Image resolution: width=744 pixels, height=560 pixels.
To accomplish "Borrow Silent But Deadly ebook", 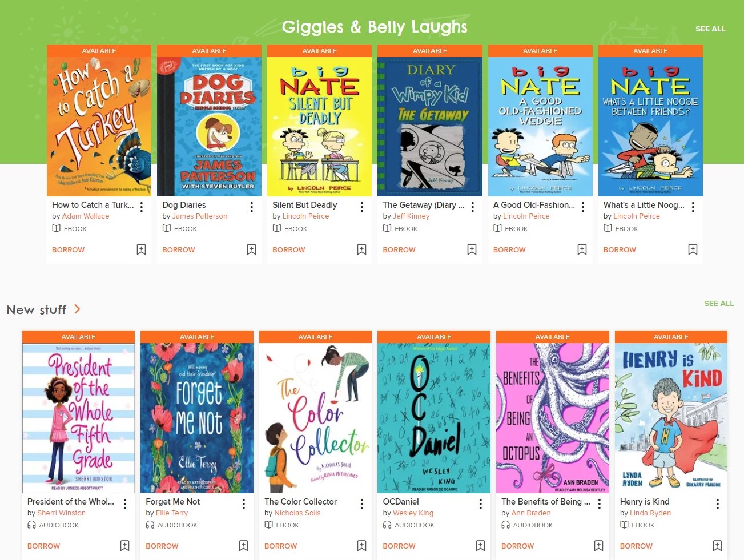I will click(289, 250).
